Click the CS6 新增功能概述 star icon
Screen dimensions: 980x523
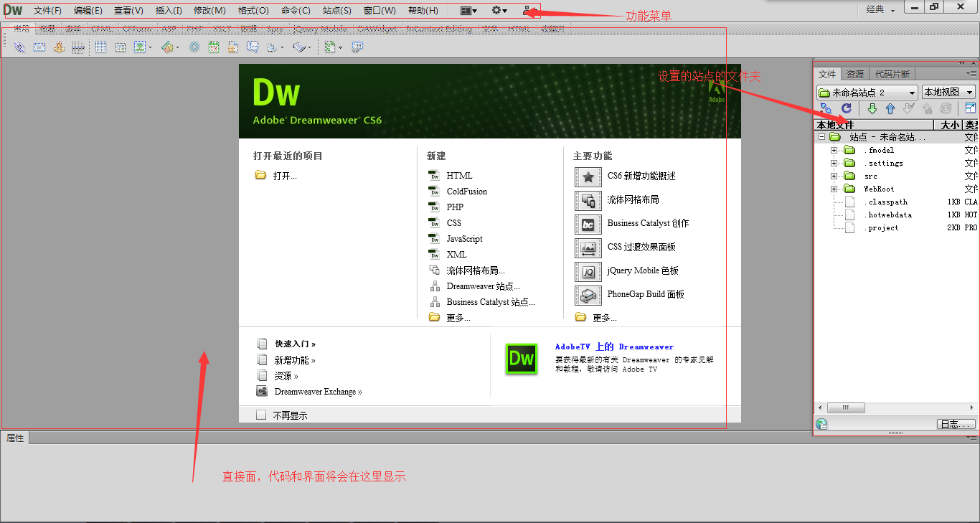point(588,176)
